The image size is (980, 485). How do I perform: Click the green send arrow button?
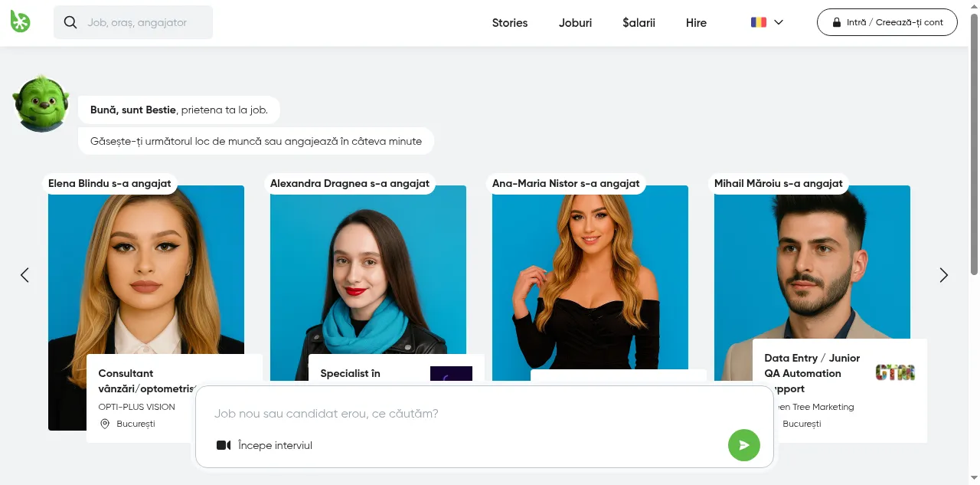(744, 445)
